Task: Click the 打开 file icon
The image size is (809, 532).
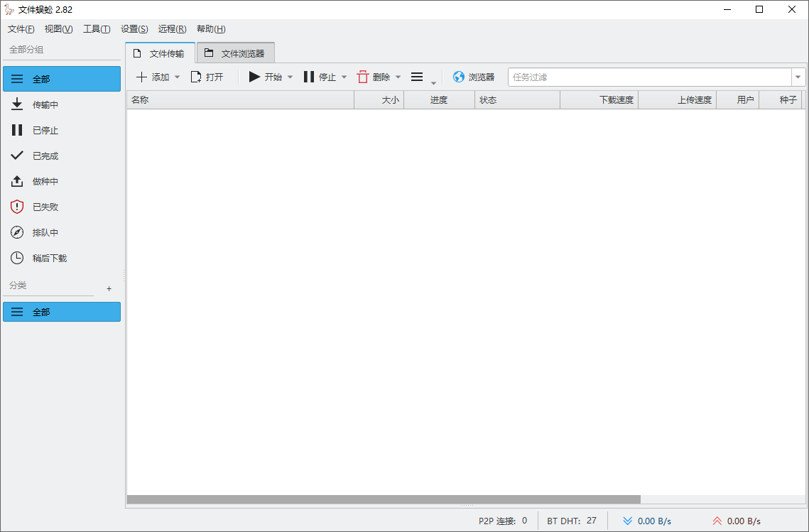Action: (196, 77)
